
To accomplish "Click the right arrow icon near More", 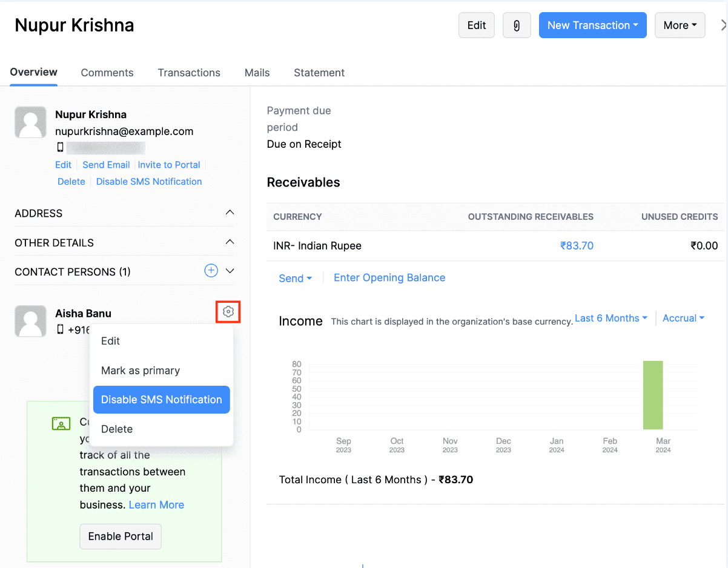I will coord(723,25).
